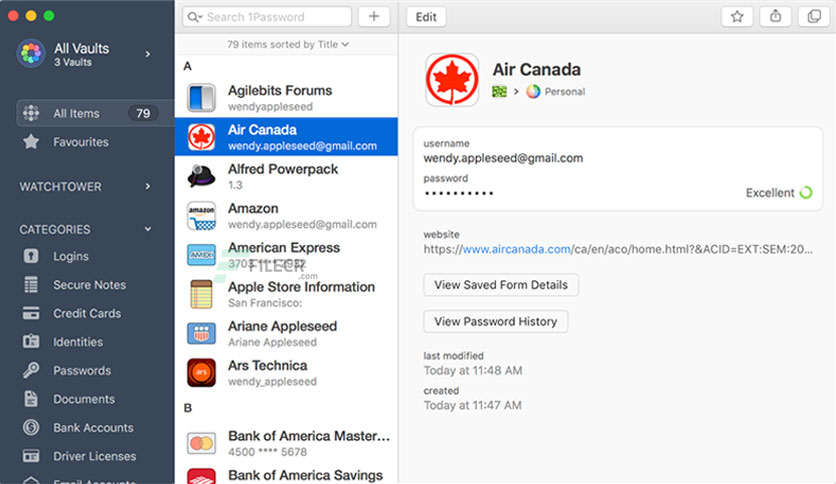
Task: Click View Password History button
Action: 495,321
